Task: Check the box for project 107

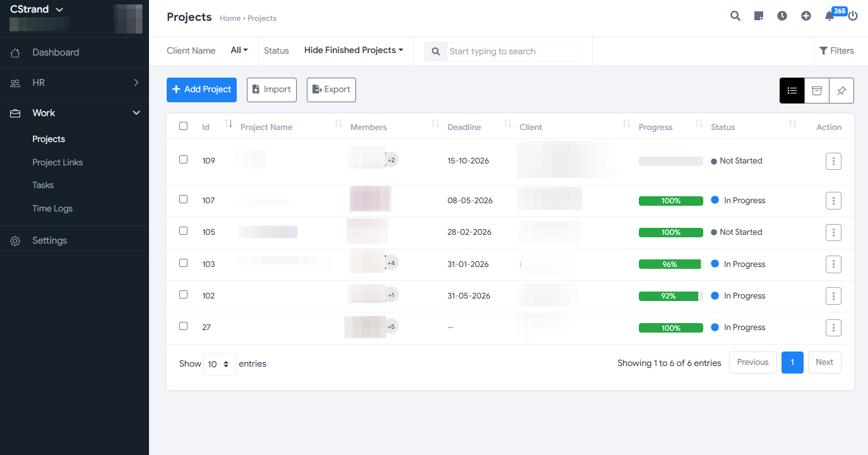Action: (x=184, y=199)
